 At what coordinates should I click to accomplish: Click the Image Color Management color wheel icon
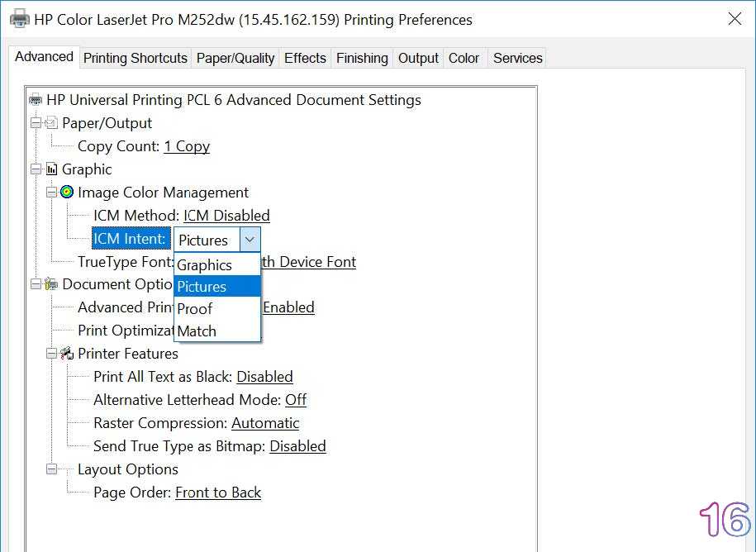click(x=67, y=193)
